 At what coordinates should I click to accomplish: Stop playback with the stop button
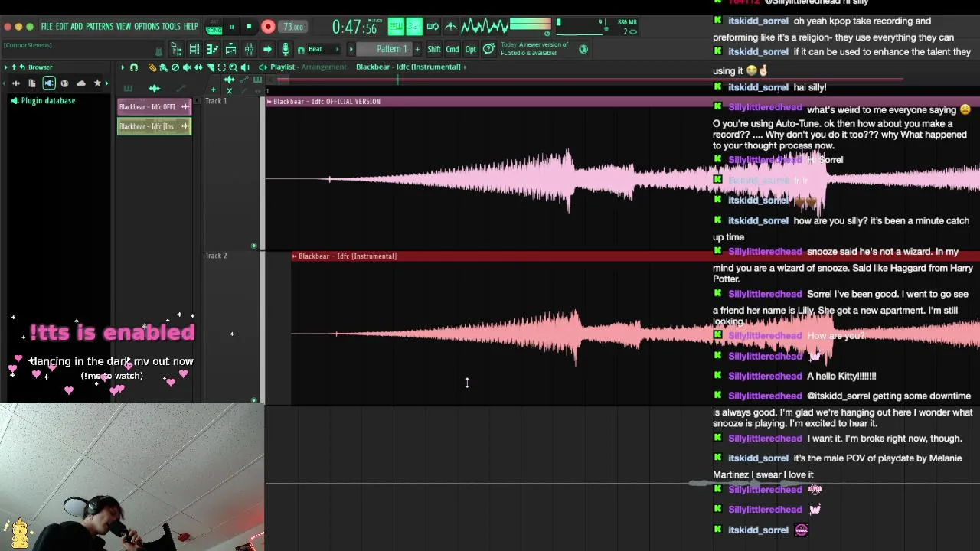pos(249,27)
